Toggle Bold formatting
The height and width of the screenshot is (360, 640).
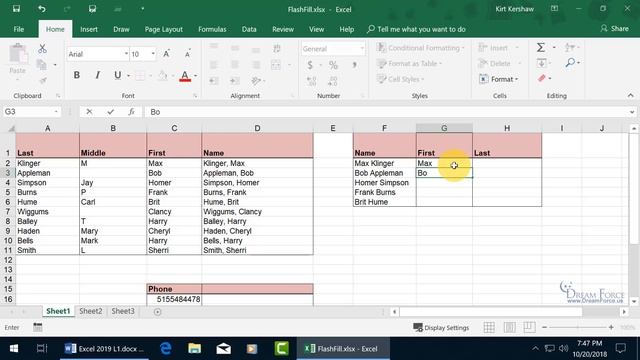[76, 75]
